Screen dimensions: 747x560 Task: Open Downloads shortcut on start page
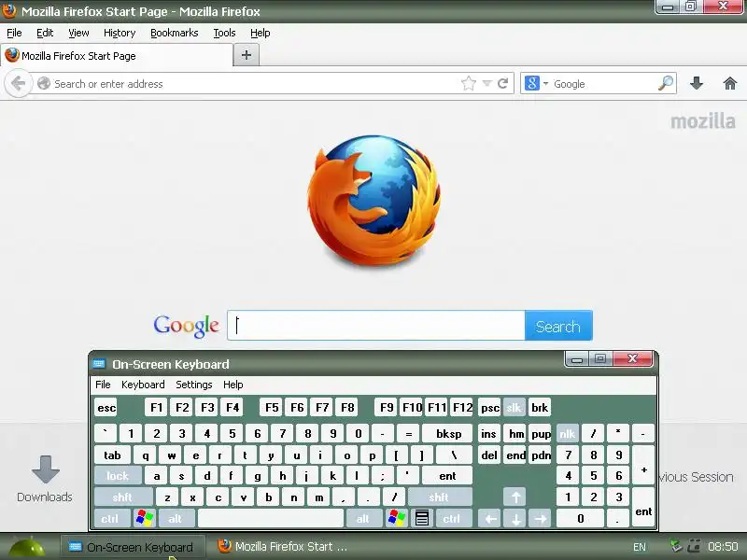point(45,479)
